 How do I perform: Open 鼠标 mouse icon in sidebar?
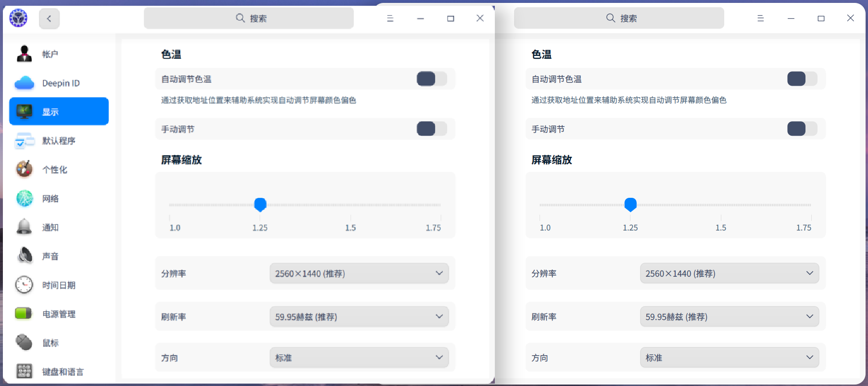click(x=24, y=343)
